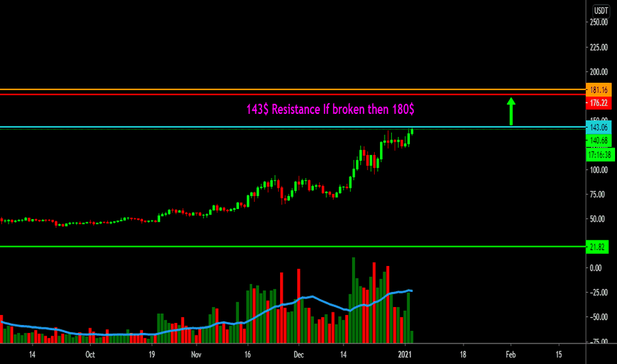
Task: Click the 15 date label on time axis
Action: point(559,355)
